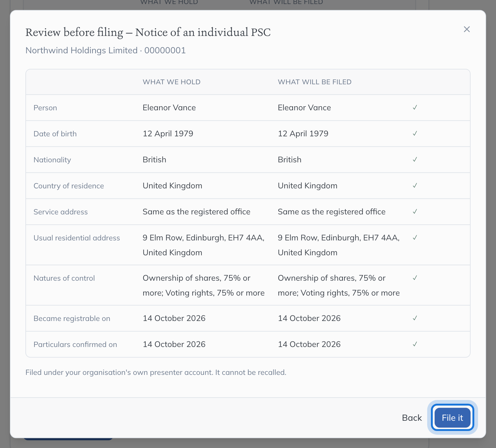The image size is (496, 448).
Task: Click the File it button
Action: (452, 418)
